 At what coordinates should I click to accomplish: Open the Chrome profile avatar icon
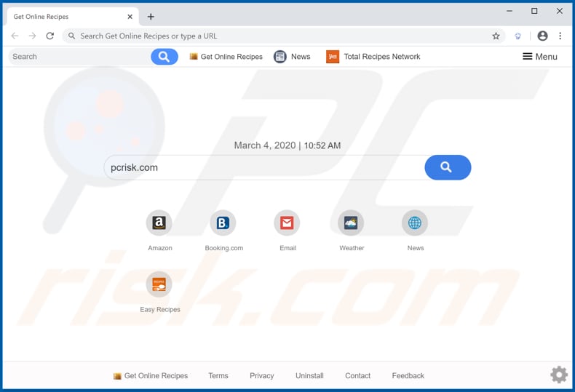tap(542, 36)
